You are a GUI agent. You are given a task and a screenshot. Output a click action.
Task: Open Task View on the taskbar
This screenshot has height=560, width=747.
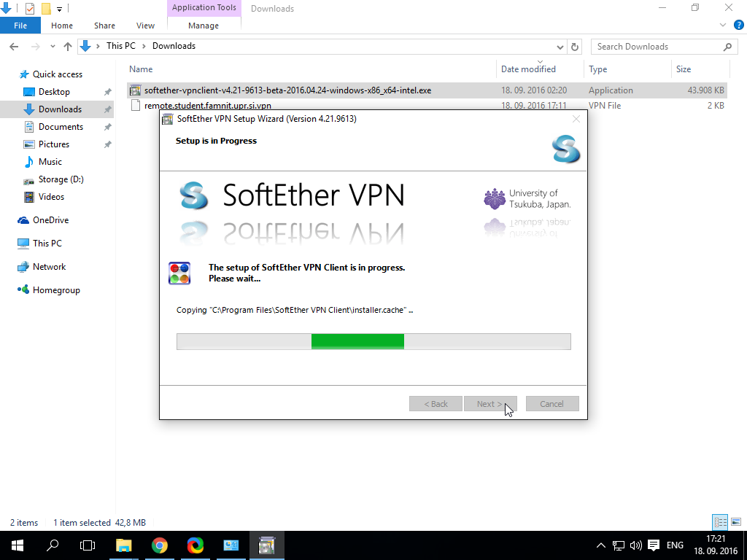coord(88,545)
